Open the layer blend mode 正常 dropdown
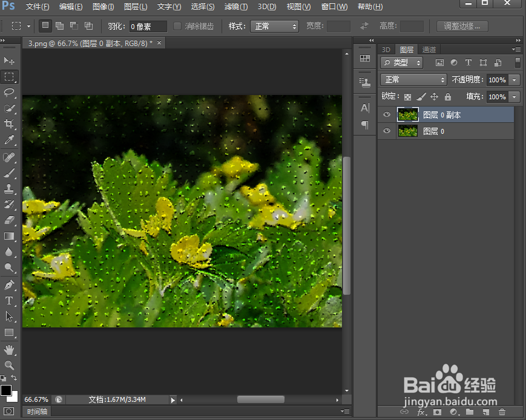 (x=413, y=79)
